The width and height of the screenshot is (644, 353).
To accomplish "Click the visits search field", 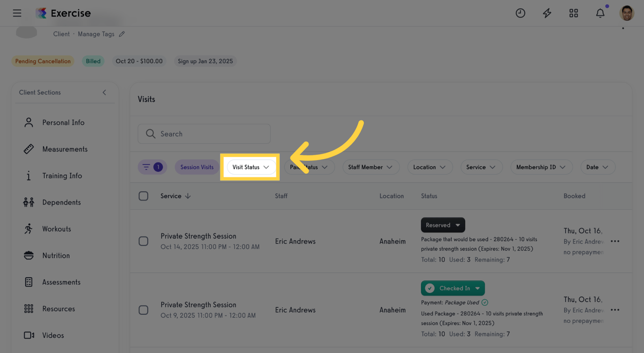I will (204, 134).
